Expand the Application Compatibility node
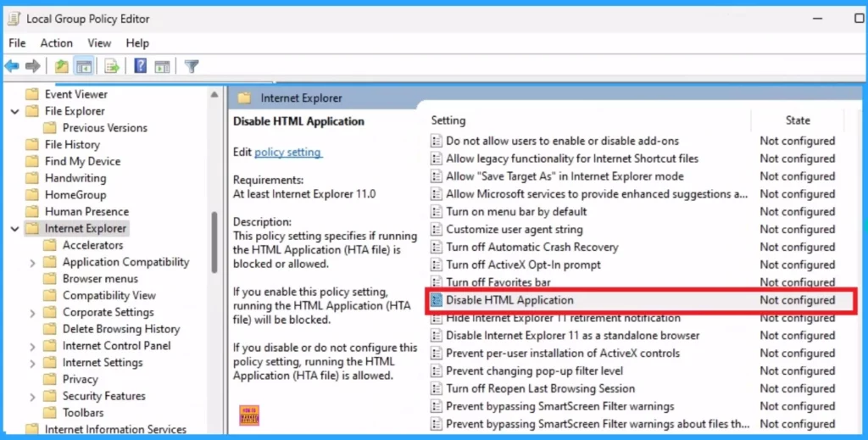The image size is (868, 440). tap(33, 262)
